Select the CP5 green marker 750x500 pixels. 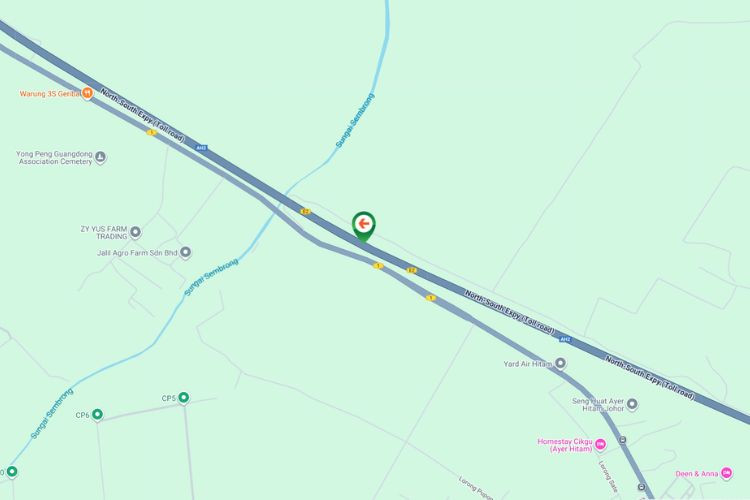point(184,398)
